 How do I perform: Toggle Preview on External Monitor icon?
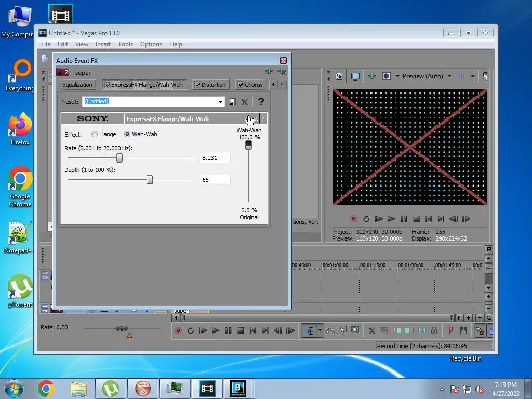tap(355, 76)
